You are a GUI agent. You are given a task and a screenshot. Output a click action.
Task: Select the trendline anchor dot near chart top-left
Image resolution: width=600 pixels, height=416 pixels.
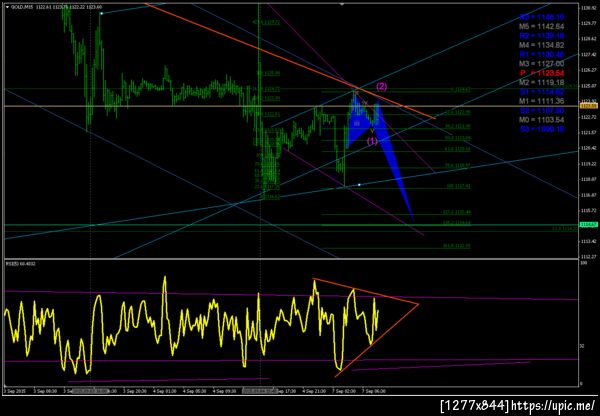[101, 13]
